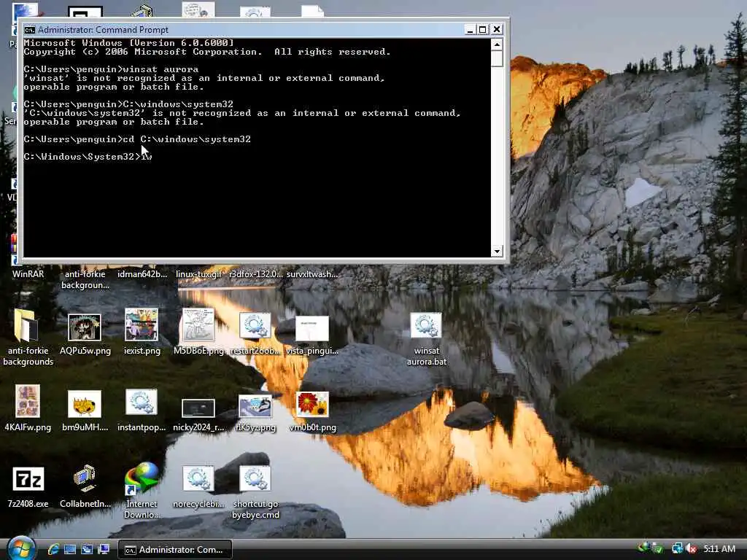Select the 4KAIFw.png desktop image
Image resolution: width=747 pixels, height=560 pixels.
(28, 408)
